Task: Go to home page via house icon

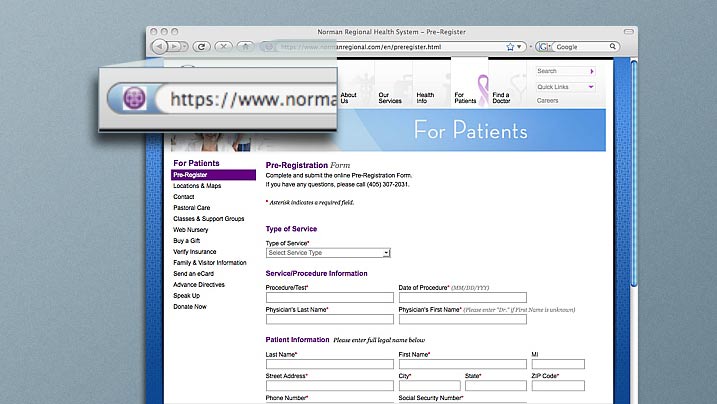Action: coord(246,47)
